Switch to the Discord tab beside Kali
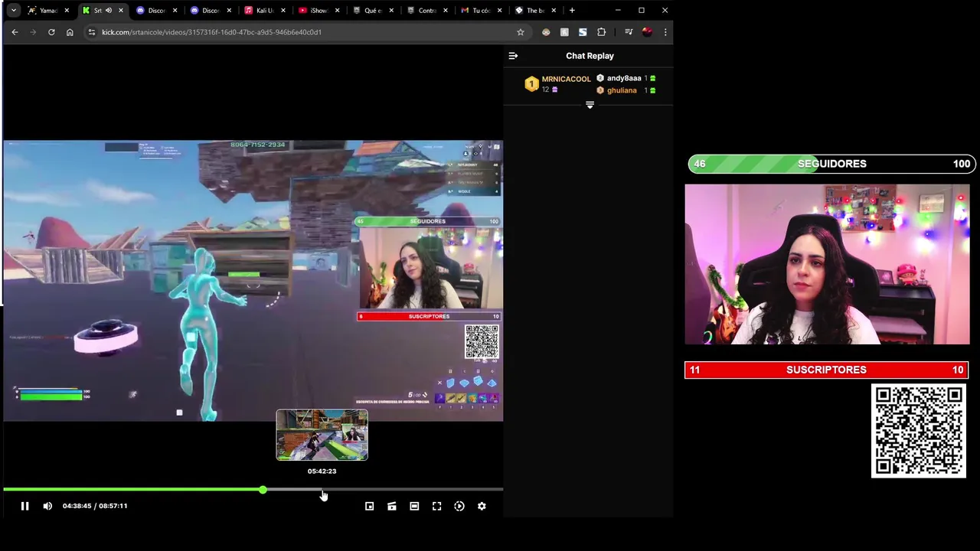 point(211,10)
